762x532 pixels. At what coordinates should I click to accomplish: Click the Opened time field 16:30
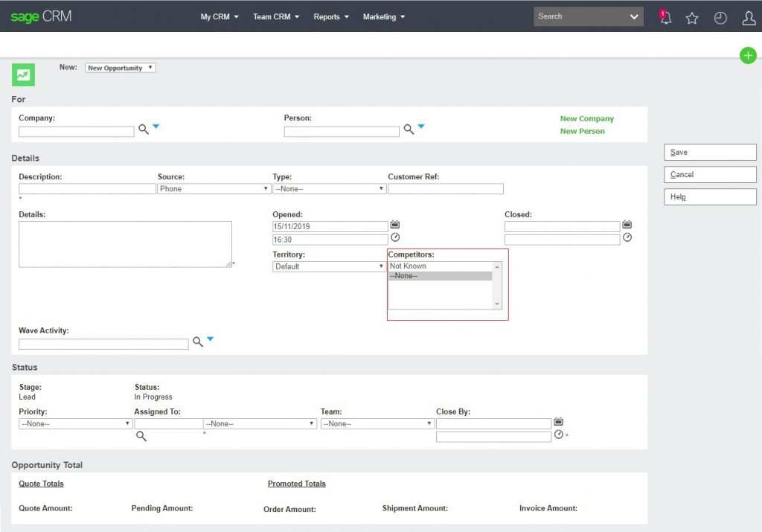330,240
